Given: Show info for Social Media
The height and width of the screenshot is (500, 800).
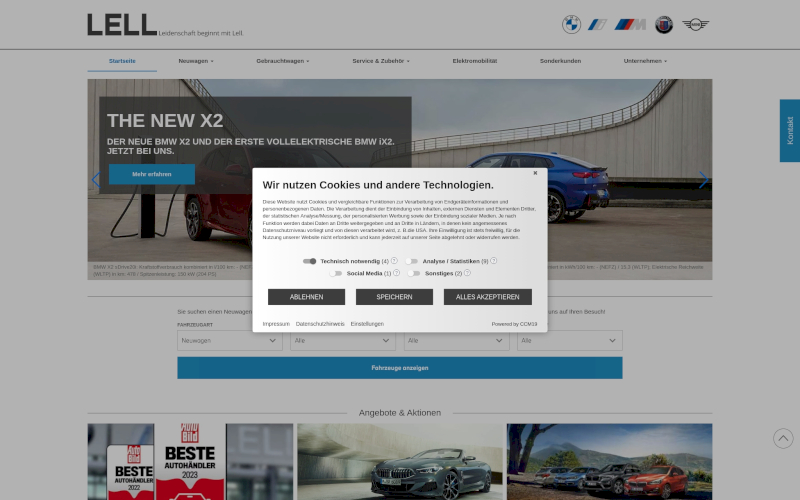Looking at the screenshot, I should pos(396,273).
